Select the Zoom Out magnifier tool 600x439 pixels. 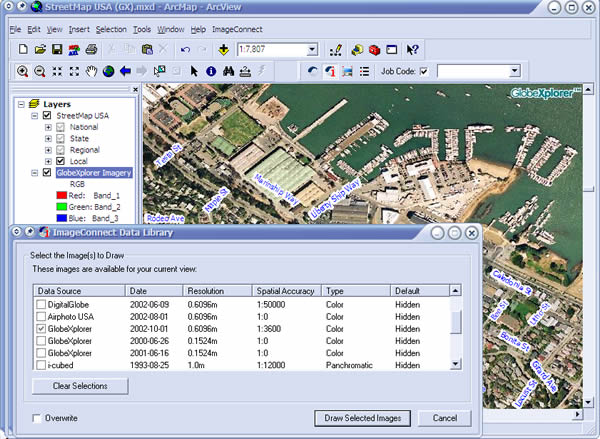pyautogui.click(x=40, y=71)
